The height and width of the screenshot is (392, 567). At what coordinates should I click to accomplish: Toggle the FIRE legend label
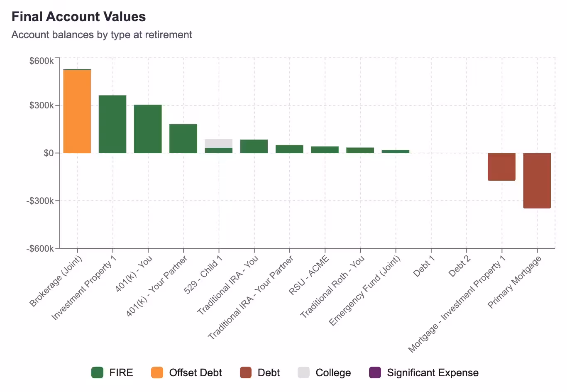121,372
